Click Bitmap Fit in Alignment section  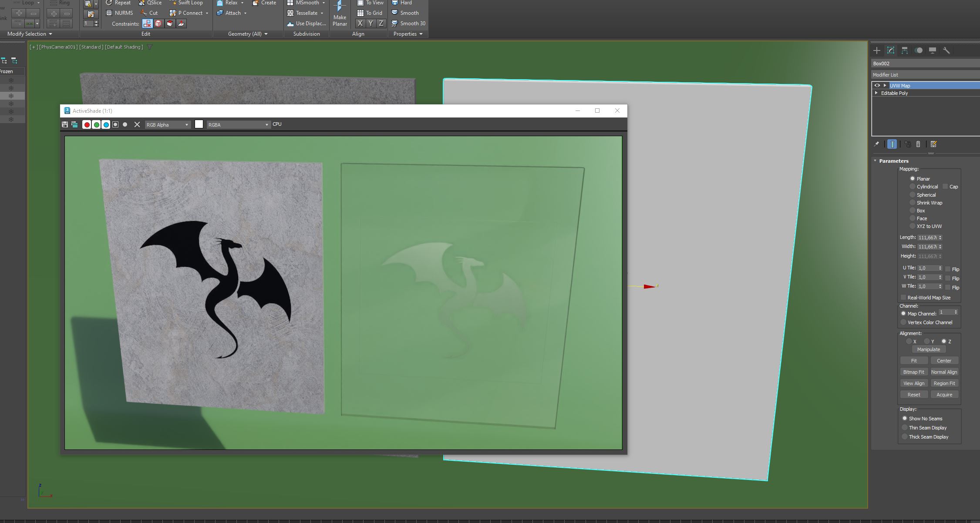pos(913,372)
